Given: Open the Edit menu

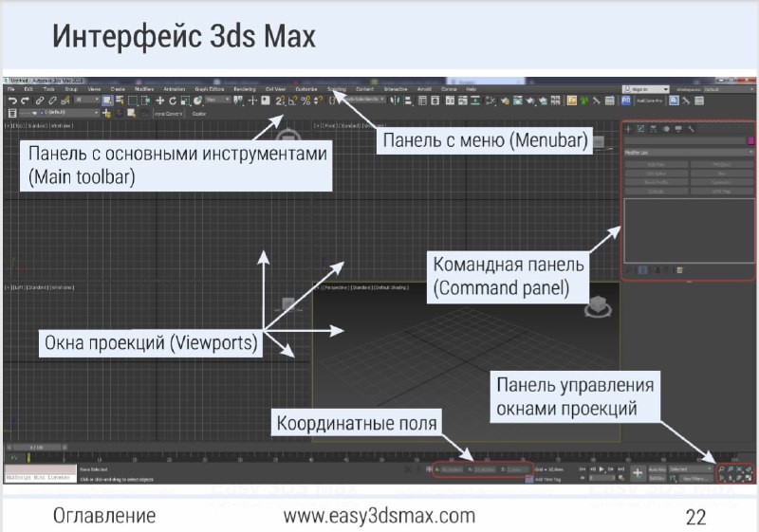Looking at the screenshot, I should pyautogui.click(x=28, y=89).
